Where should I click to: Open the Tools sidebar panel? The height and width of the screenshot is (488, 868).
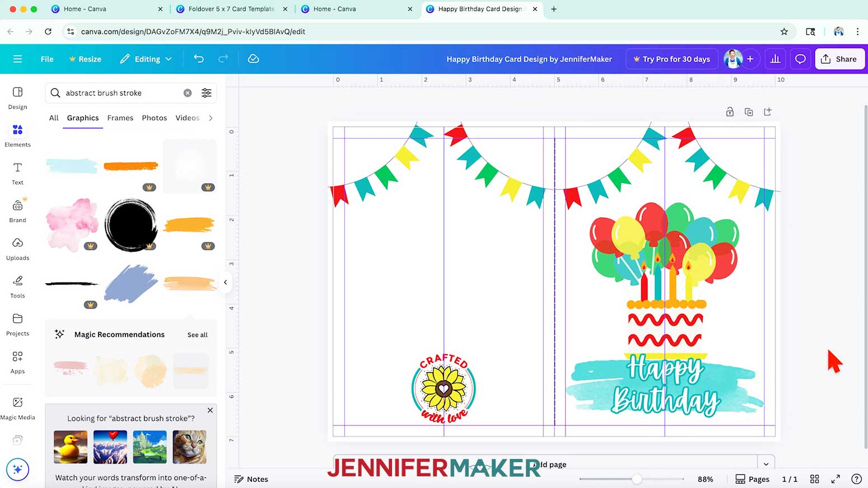[17, 287]
